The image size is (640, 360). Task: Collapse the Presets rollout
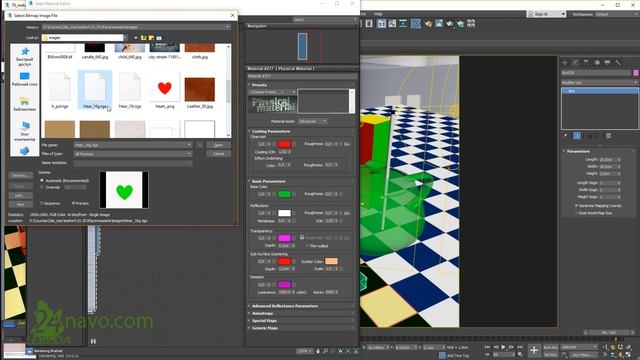(x=259, y=85)
